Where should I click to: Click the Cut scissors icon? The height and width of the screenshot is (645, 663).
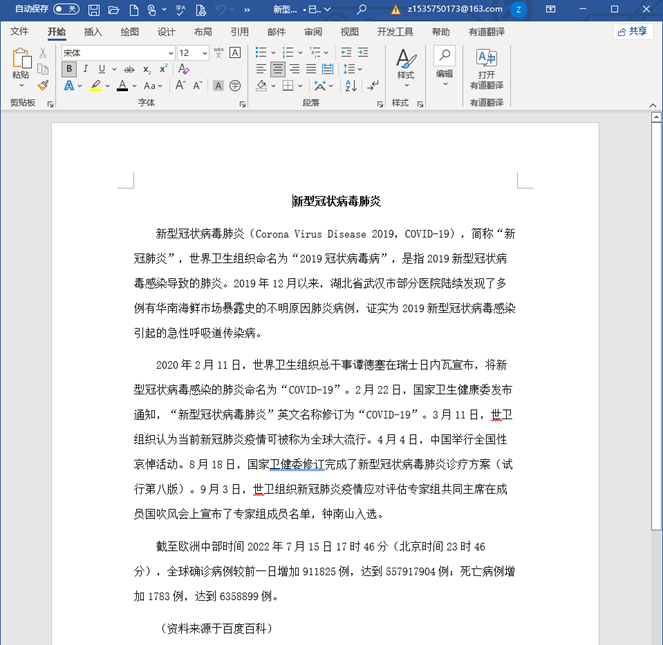click(43, 53)
